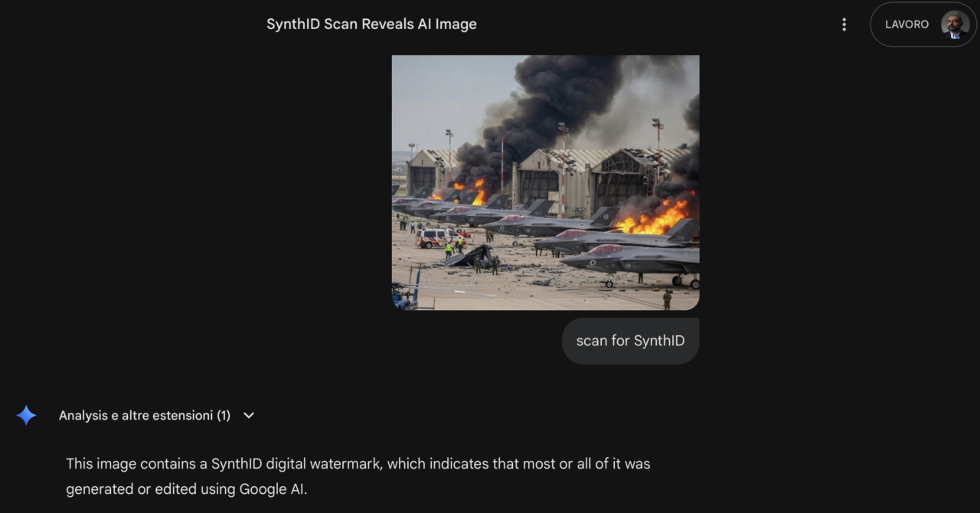
Task: Click the white ambulance in the image
Action: [436, 237]
